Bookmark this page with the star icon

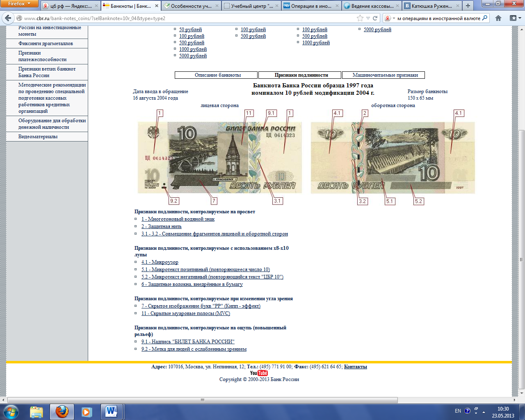coord(360,18)
